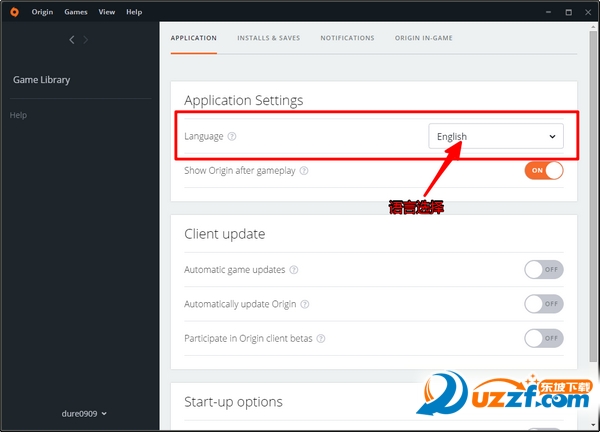Open the View menu
This screenshot has height=432, width=600.
pos(106,12)
